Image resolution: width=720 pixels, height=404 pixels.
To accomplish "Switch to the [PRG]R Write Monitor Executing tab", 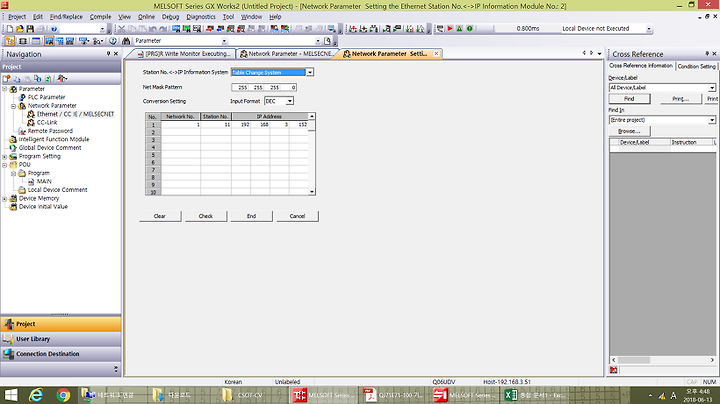I will [x=184, y=54].
